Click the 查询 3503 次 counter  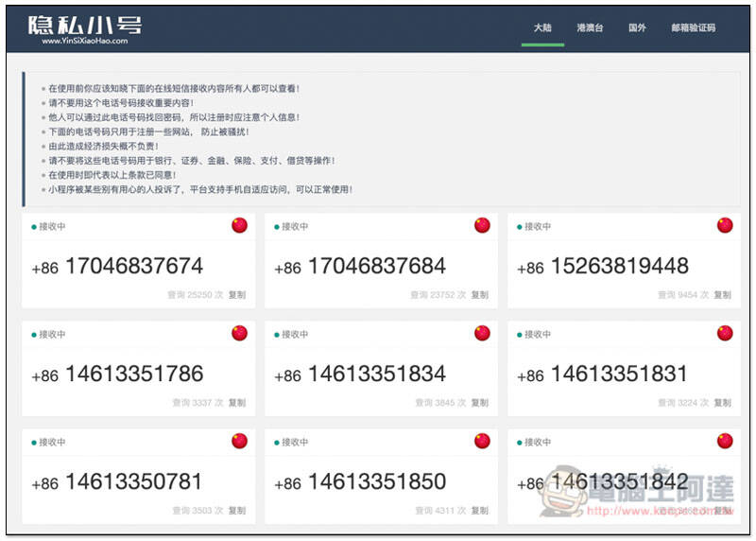pos(198,510)
